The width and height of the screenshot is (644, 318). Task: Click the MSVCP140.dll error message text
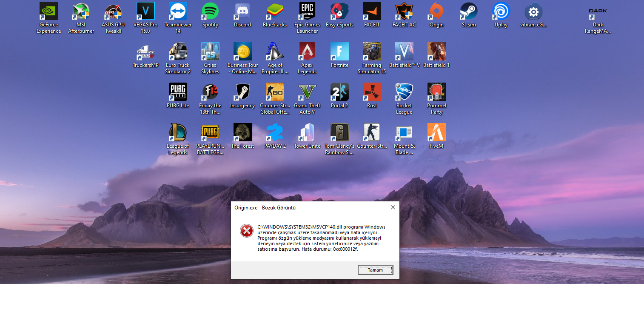321,238
